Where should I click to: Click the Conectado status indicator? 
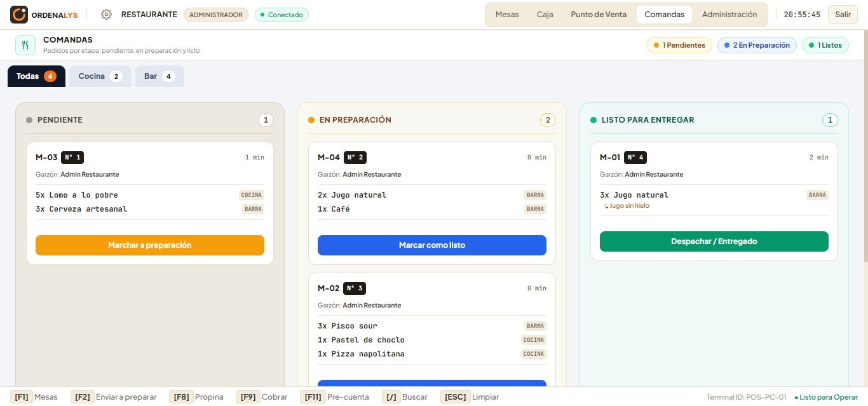[281, 15]
